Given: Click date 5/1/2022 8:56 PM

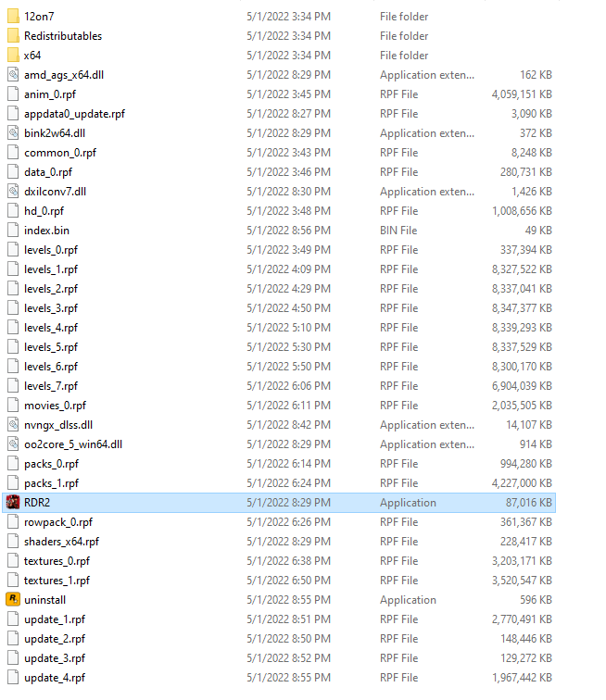Looking at the screenshot, I should pos(289,231).
